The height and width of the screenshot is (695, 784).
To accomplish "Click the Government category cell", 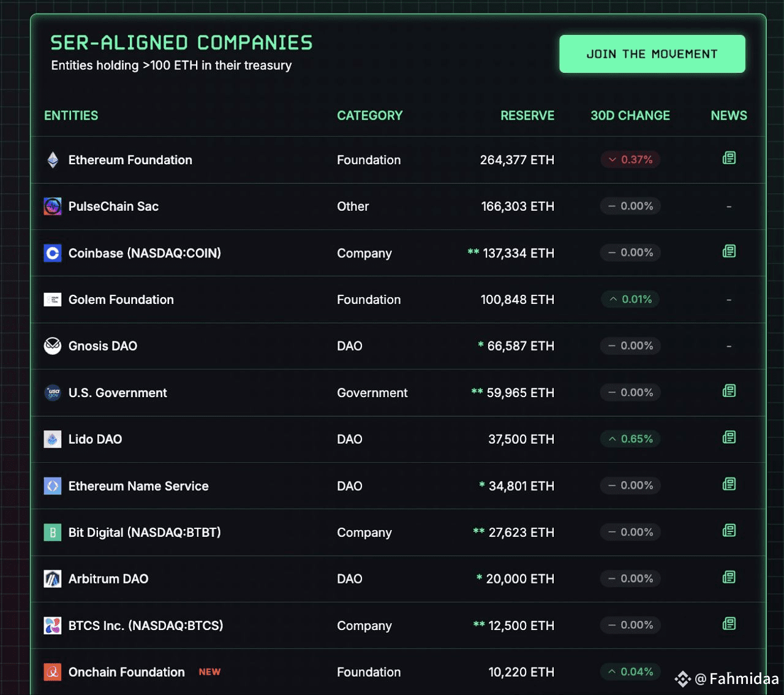I will [x=372, y=393].
